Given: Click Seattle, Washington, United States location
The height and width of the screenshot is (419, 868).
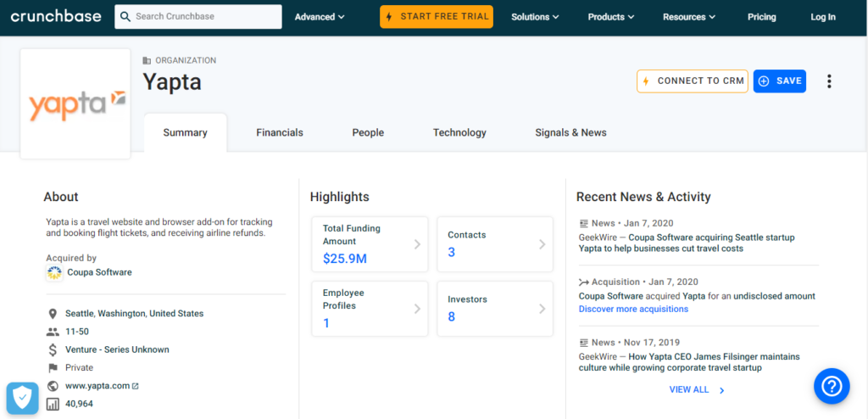Looking at the screenshot, I should 135,314.
